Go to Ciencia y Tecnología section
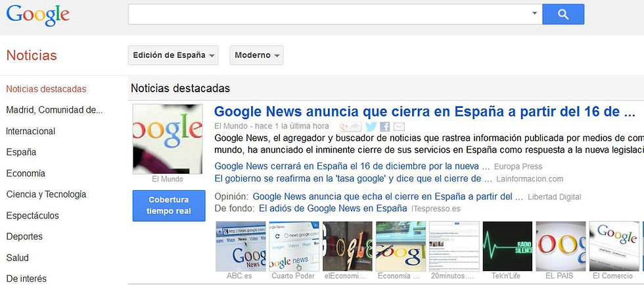The image size is (644, 285). [x=46, y=195]
